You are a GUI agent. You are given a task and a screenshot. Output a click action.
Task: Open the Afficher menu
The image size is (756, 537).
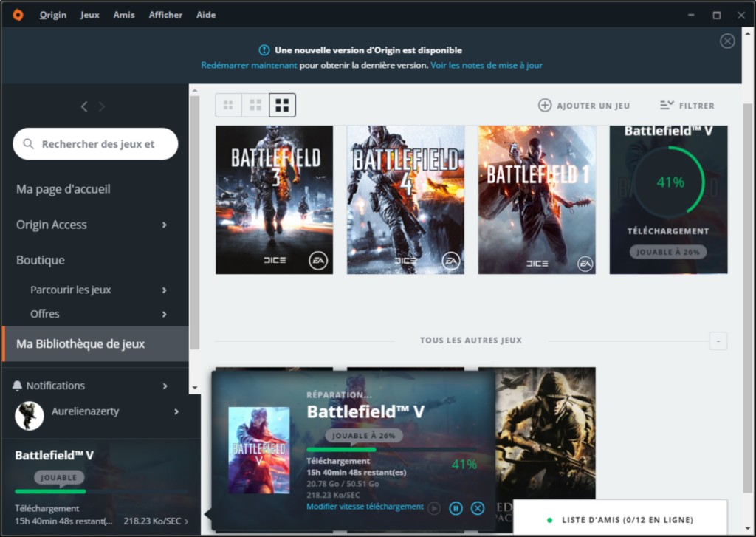click(x=165, y=15)
